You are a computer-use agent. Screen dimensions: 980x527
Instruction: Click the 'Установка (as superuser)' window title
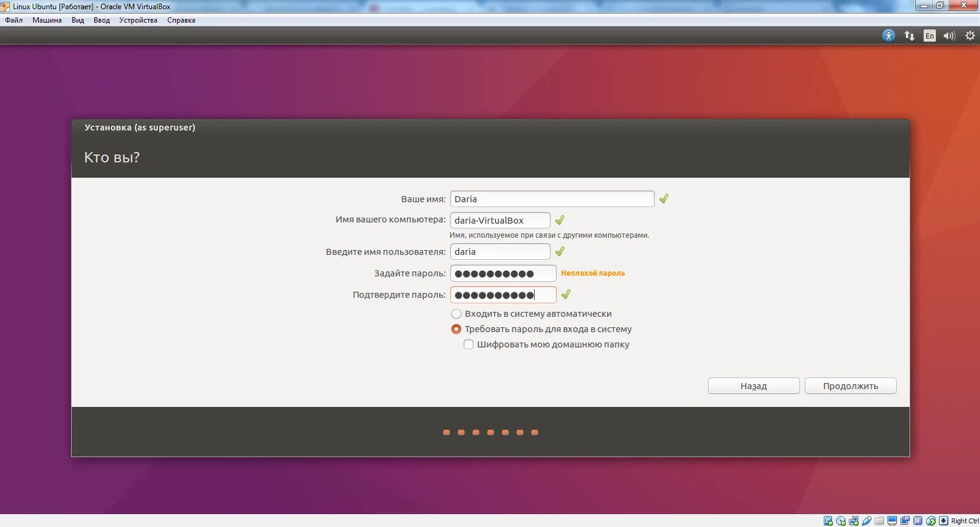[x=140, y=127]
